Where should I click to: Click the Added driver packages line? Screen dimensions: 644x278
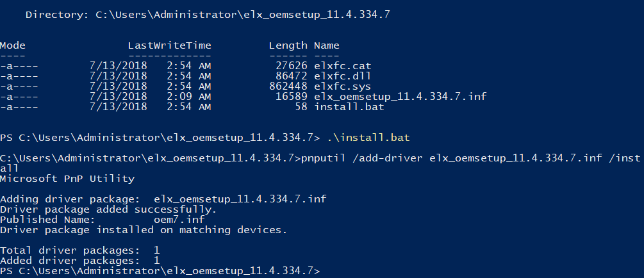(x=79, y=261)
